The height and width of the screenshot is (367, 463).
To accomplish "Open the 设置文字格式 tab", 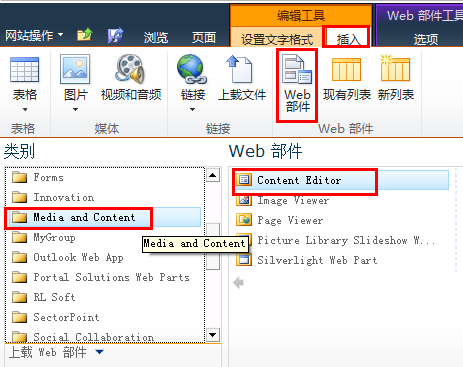I will [277, 39].
